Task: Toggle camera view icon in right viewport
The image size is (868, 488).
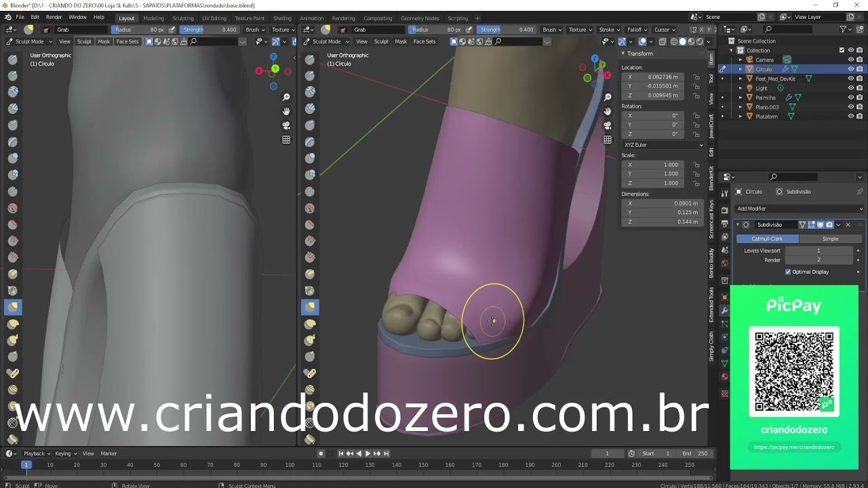Action: click(x=608, y=125)
